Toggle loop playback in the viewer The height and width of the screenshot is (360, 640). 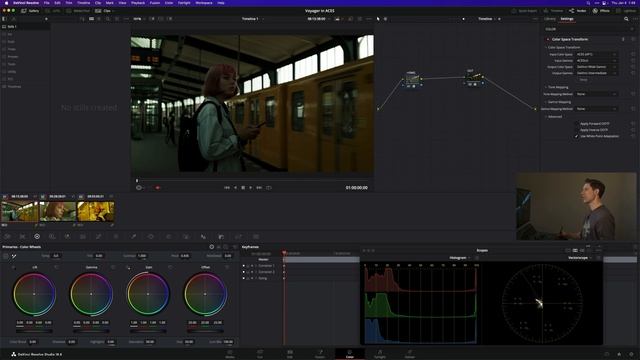pos(269,188)
